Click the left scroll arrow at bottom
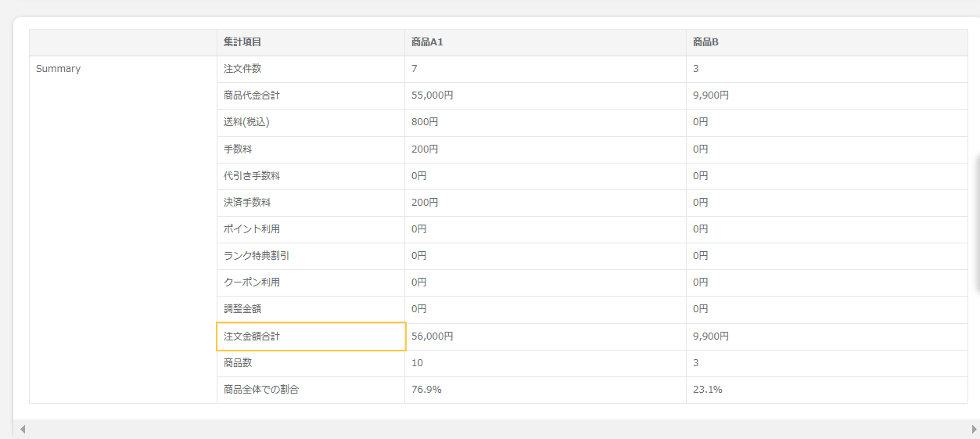Viewport: 980px width, 439px height. pyautogui.click(x=23, y=429)
